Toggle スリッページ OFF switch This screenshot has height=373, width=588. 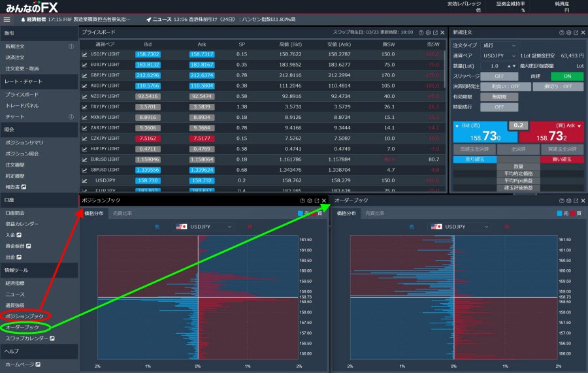498,76
